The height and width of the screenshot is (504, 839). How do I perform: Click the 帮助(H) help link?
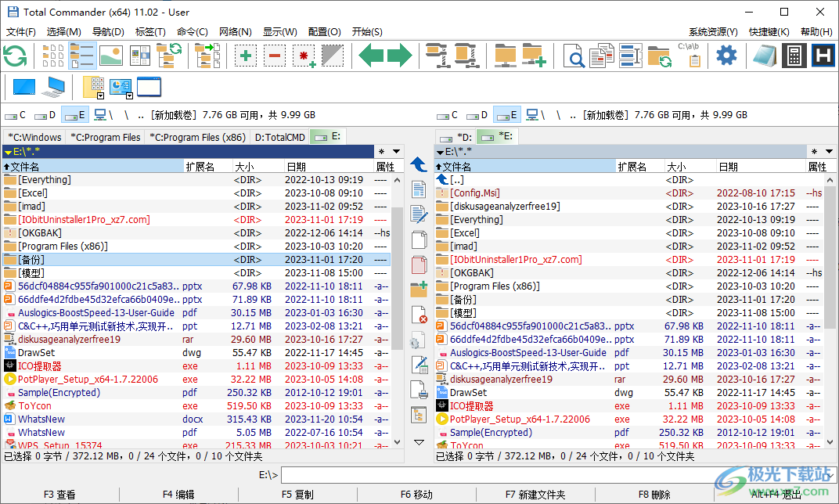(816, 32)
